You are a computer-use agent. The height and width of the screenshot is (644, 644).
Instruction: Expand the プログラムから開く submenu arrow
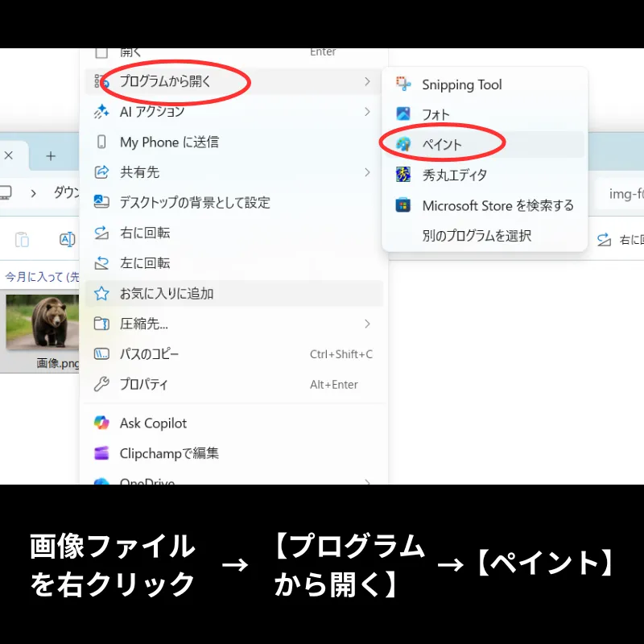coord(367,81)
